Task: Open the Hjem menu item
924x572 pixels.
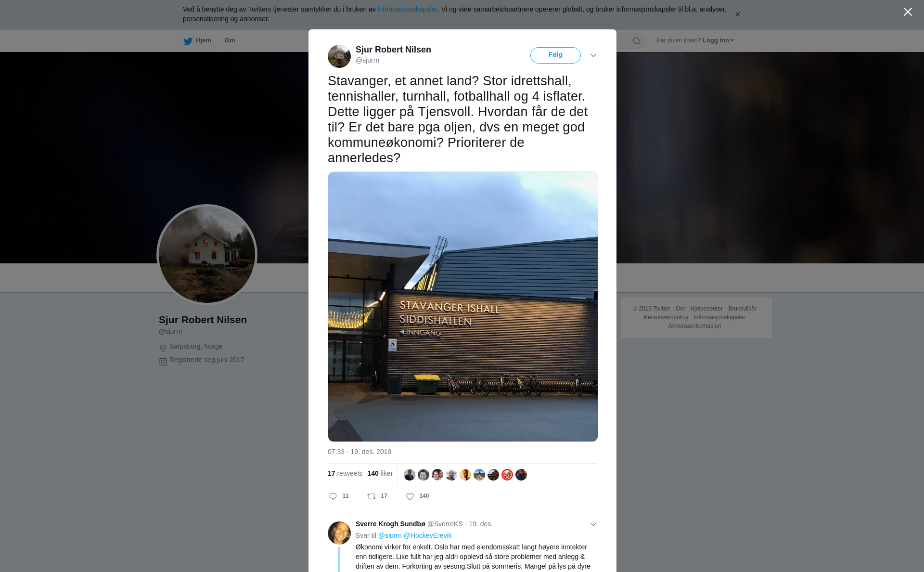Action: [204, 40]
